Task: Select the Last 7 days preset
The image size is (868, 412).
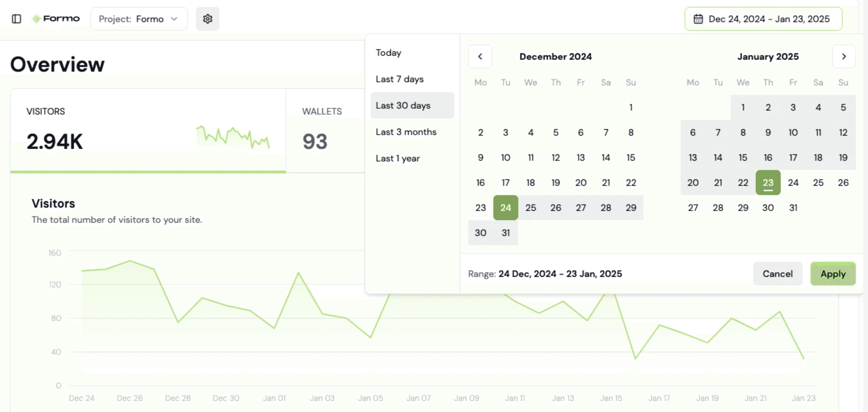Action: (412, 79)
